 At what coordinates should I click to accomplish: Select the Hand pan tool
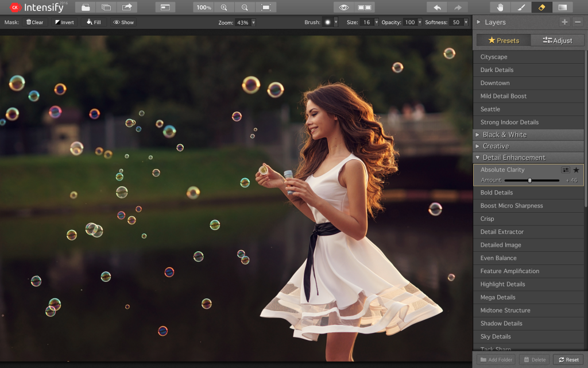coord(500,7)
